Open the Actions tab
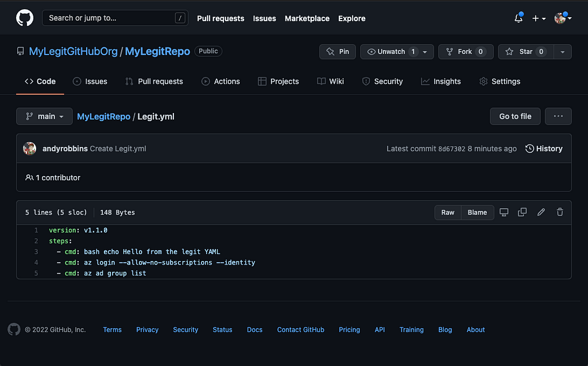588x366 pixels. pyautogui.click(x=220, y=81)
